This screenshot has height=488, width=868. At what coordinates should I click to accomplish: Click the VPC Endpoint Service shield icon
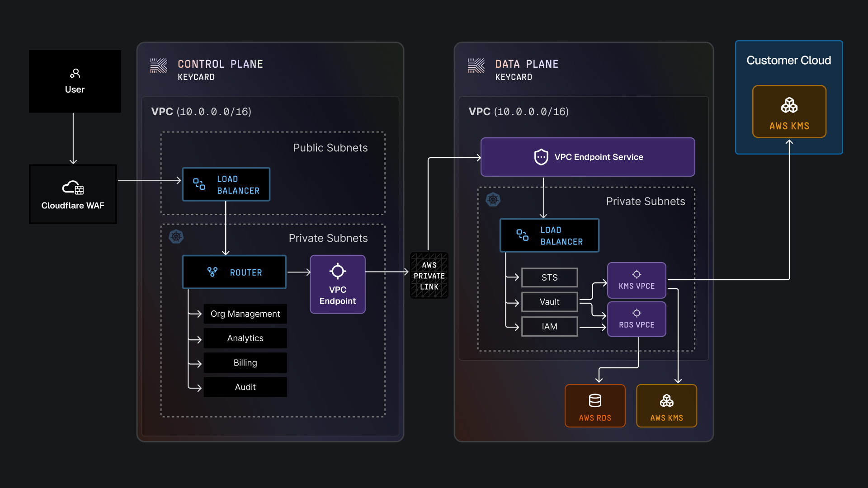541,157
